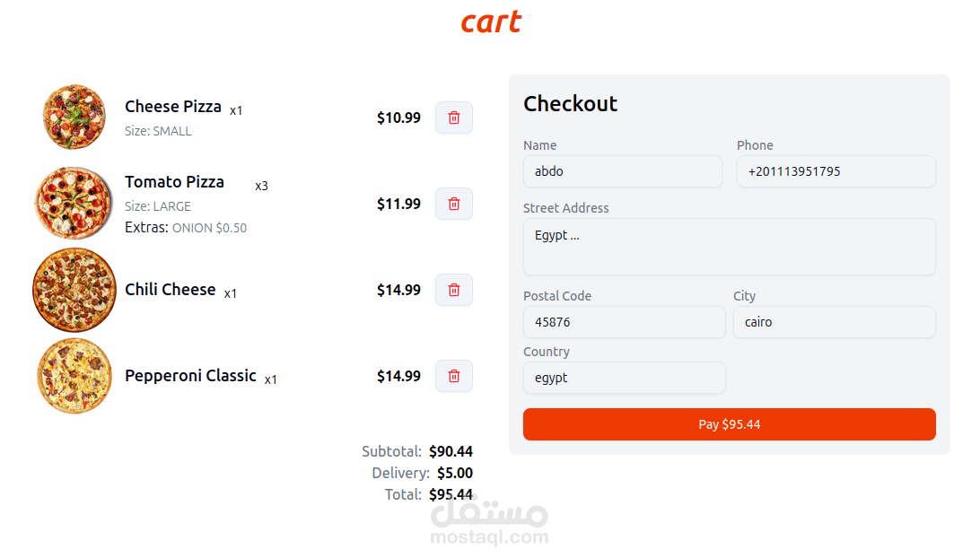Focus the Country input field
Image resolution: width=980 pixels, height=558 pixels.
coord(624,378)
